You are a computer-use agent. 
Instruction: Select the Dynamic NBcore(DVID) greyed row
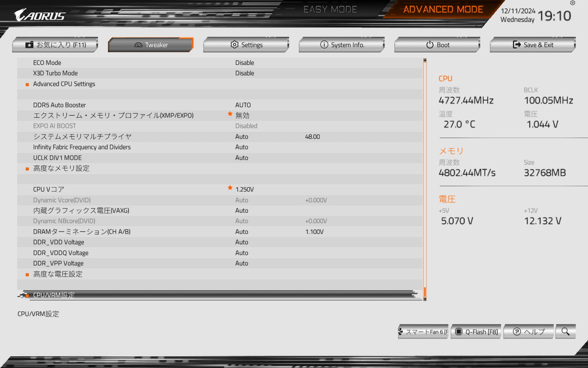[220, 221]
